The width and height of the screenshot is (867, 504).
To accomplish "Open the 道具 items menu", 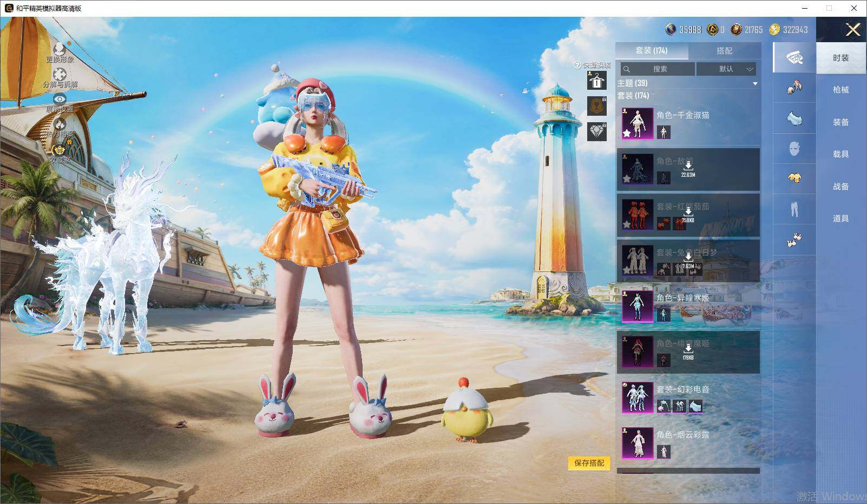I will click(x=841, y=218).
